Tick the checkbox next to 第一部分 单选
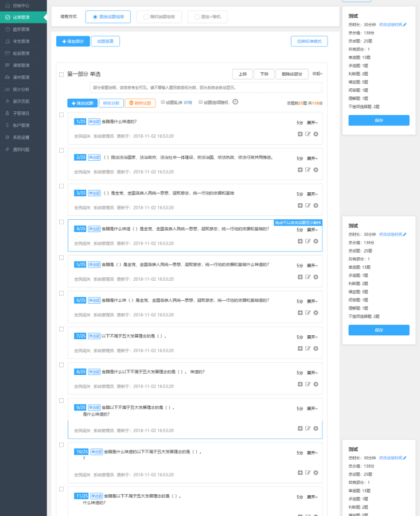Viewport: 420px width, 516px height. [x=61, y=75]
